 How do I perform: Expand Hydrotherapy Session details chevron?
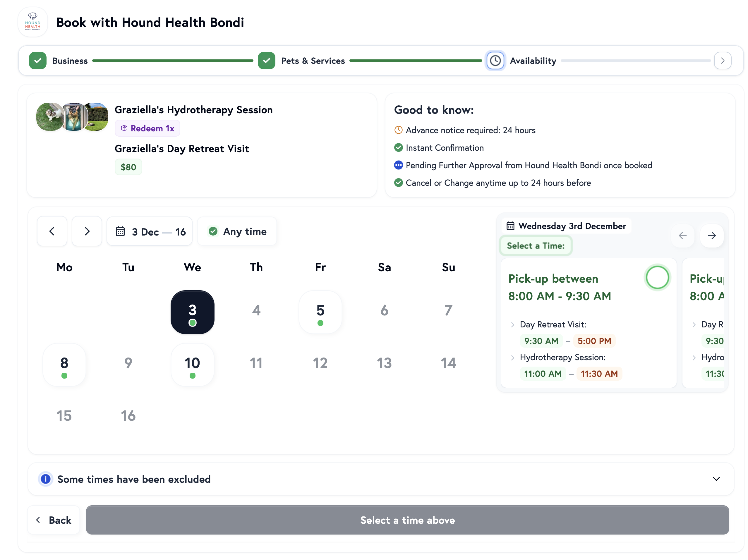point(513,358)
